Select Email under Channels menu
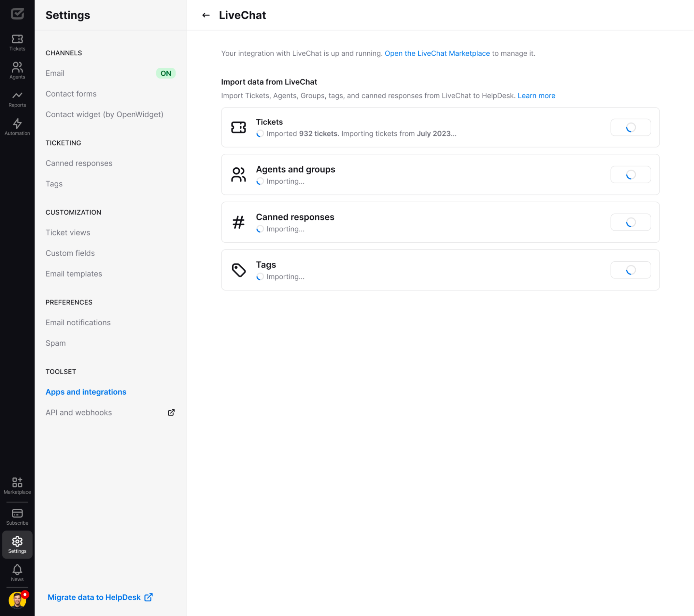 [55, 73]
